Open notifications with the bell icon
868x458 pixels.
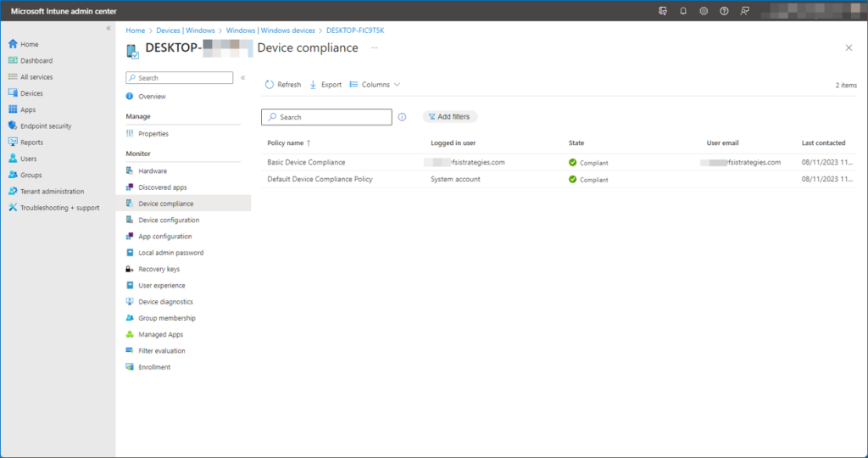click(683, 11)
